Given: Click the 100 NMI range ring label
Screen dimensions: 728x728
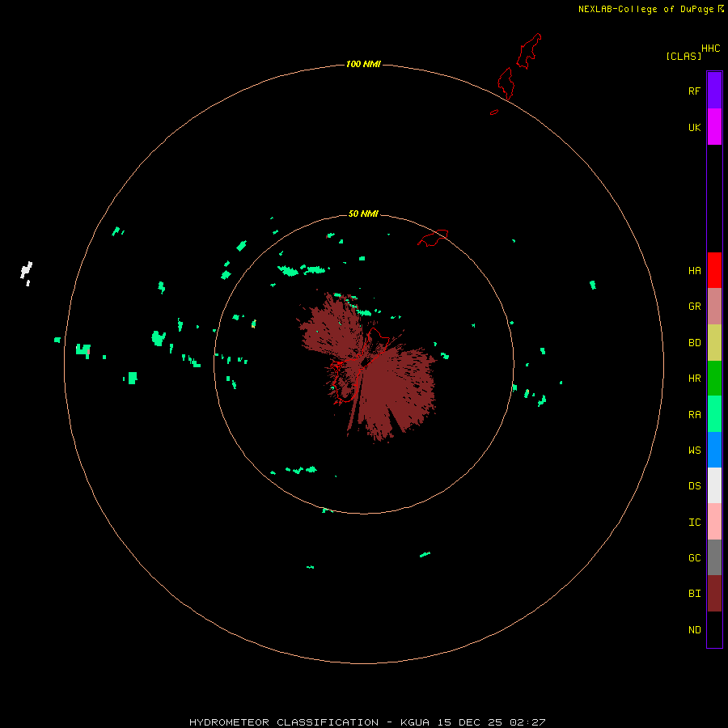Looking at the screenshot, I should tap(363, 64).
